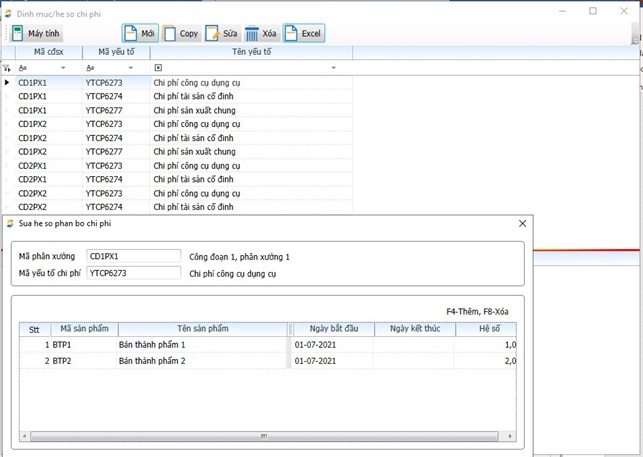Viewport: 643px width, 457px height.
Task: Open the Mã cđsx filter dropdown arrow
Action: point(63,68)
